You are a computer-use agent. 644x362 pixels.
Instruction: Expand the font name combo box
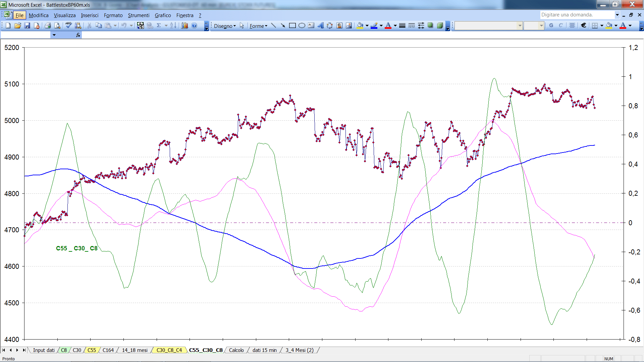520,25
